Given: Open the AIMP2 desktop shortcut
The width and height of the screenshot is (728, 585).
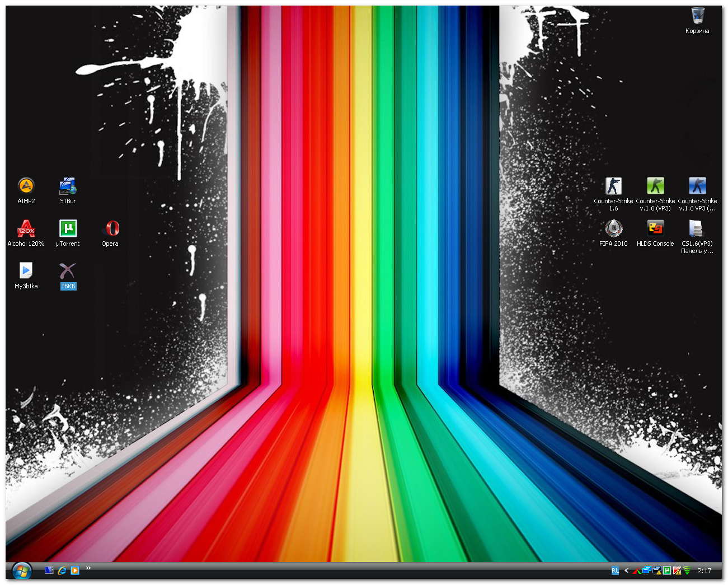Looking at the screenshot, I should [26, 186].
